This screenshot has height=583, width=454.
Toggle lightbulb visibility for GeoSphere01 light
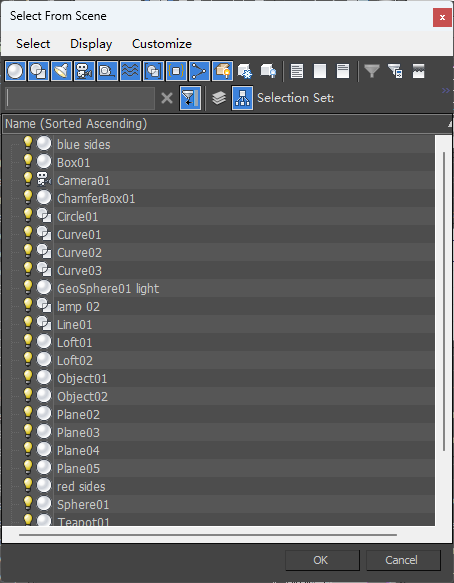point(28,287)
